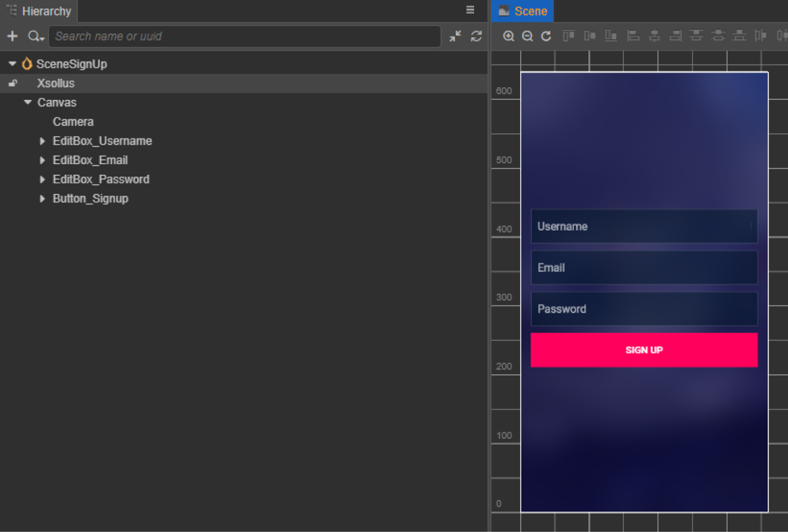Expand the Button_Signup node
788x532 pixels.
click(43, 198)
